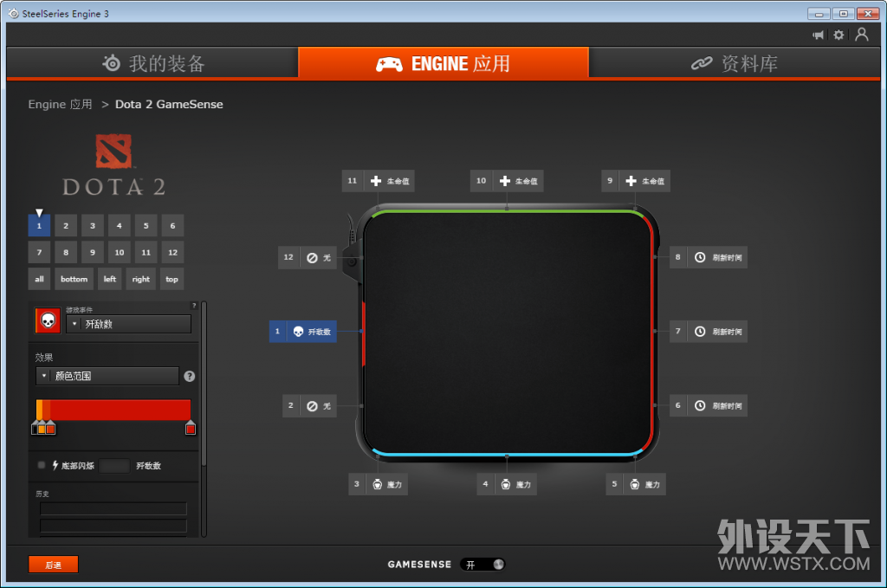Screen dimensions: 887x588
Task: Click the mana potion icon on zone 4
Action: (x=507, y=484)
